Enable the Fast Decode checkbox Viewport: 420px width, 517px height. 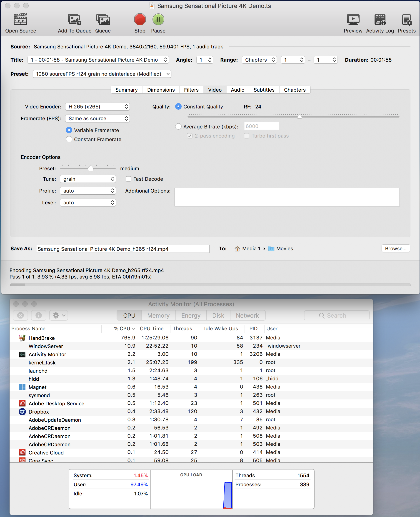[128, 179]
